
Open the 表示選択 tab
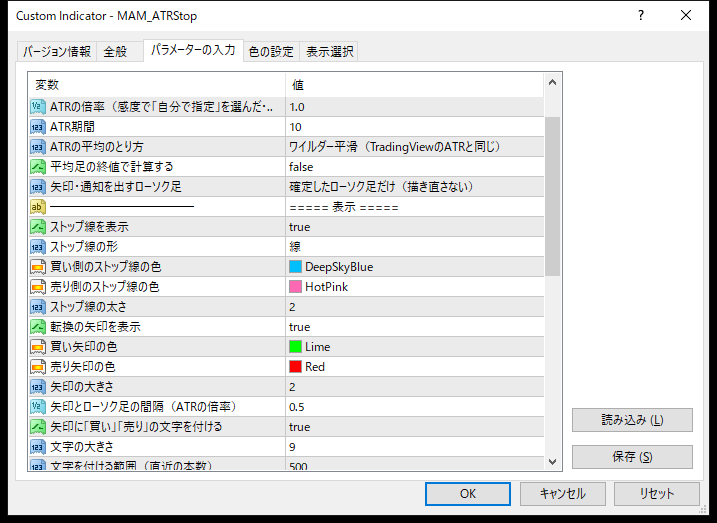(329, 52)
